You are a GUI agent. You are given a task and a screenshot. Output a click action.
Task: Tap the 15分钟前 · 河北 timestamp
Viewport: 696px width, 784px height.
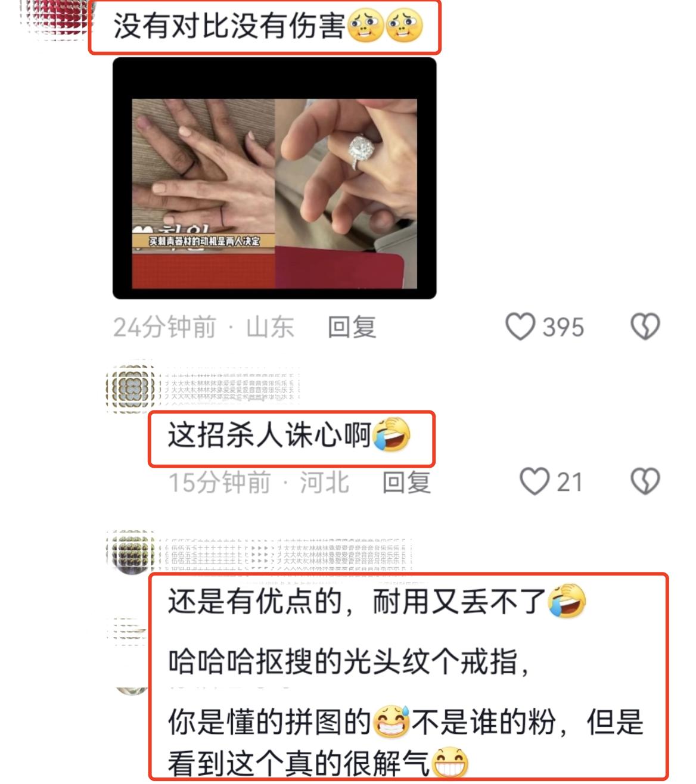click(x=259, y=482)
